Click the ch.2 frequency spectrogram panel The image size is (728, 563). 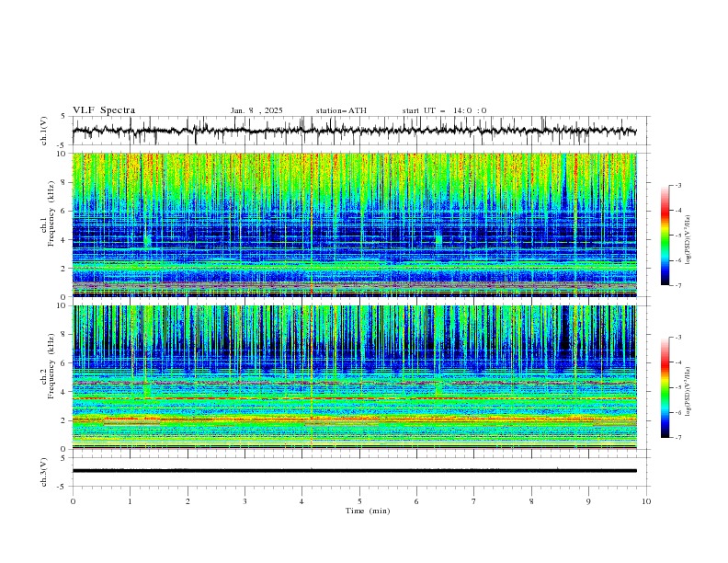pos(354,377)
